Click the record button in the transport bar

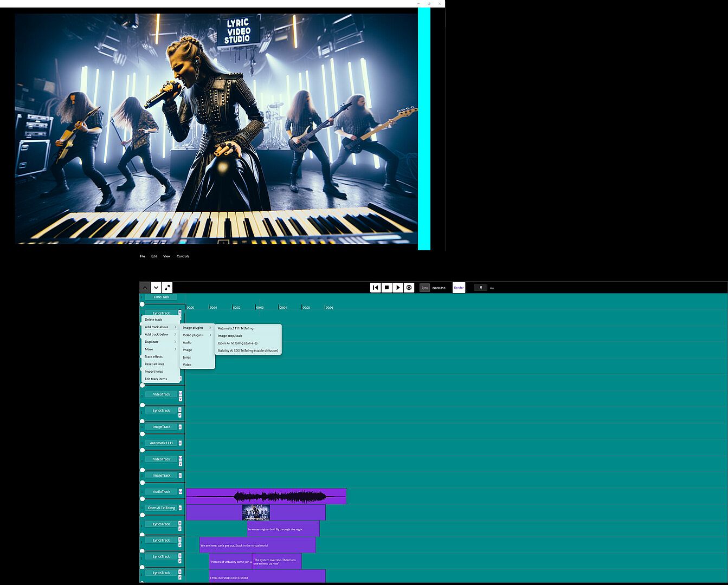(x=409, y=288)
